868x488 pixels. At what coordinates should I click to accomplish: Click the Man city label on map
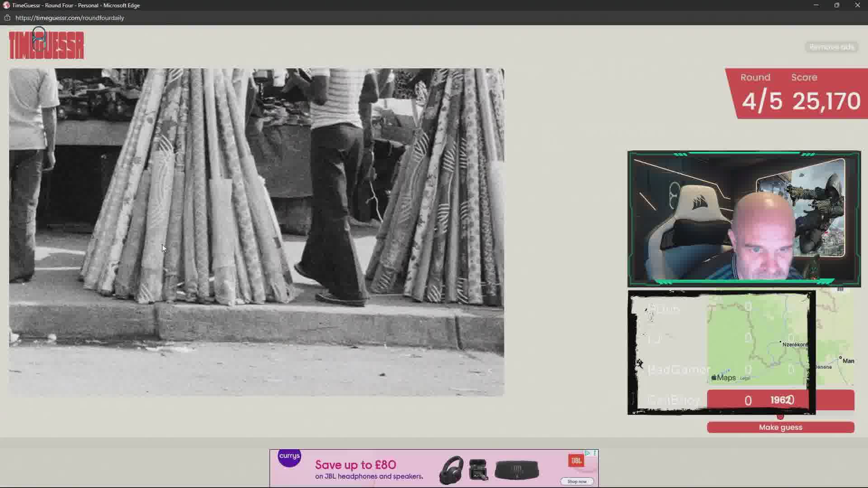(x=848, y=361)
